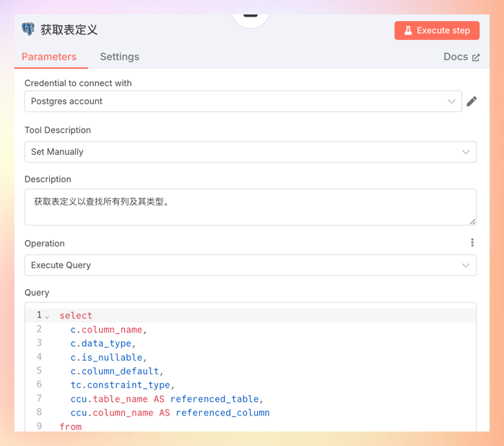The height and width of the screenshot is (446, 504).
Task: Click c.data_type on query line 3
Action: [101, 343]
